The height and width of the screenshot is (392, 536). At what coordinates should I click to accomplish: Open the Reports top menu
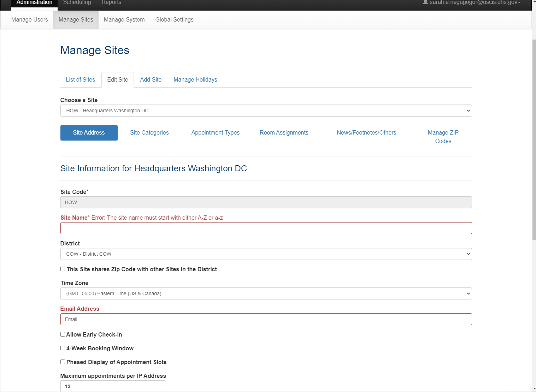(111, 3)
